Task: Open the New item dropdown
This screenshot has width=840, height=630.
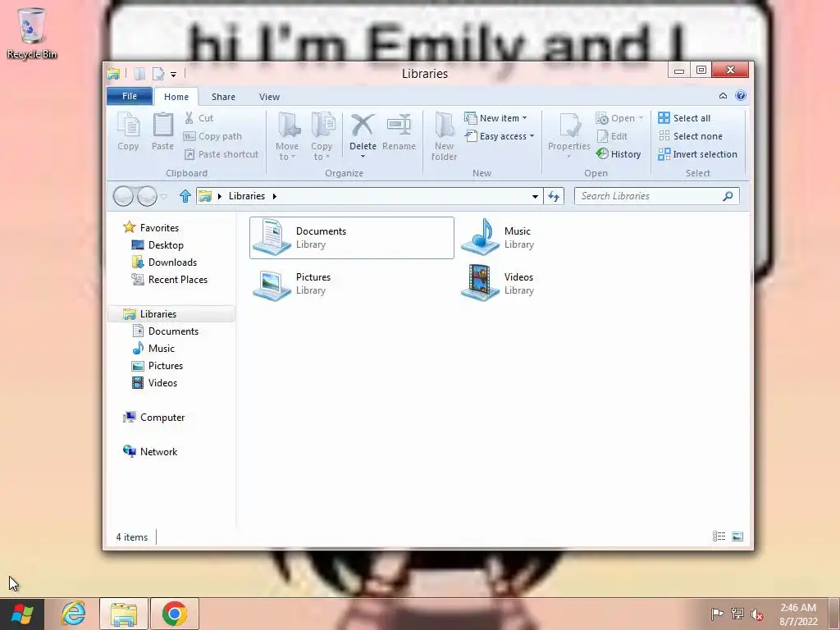Action: 495,118
